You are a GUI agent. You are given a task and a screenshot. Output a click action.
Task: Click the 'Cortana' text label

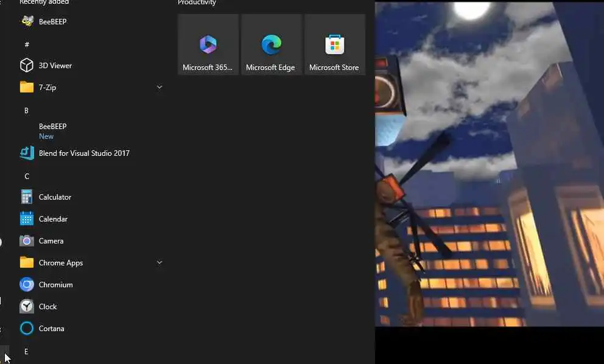click(x=52, y=329)
